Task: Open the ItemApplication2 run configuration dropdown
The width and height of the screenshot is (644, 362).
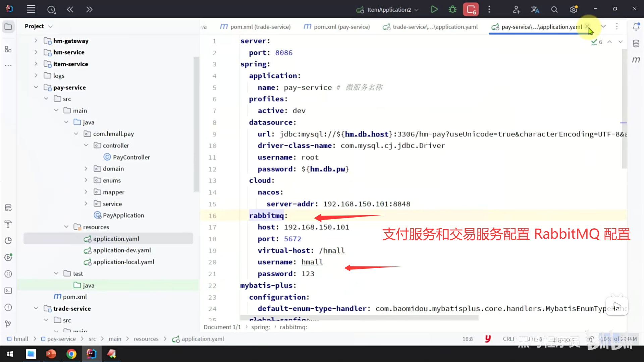Action: pyautogui.click(x=388, y=10)
